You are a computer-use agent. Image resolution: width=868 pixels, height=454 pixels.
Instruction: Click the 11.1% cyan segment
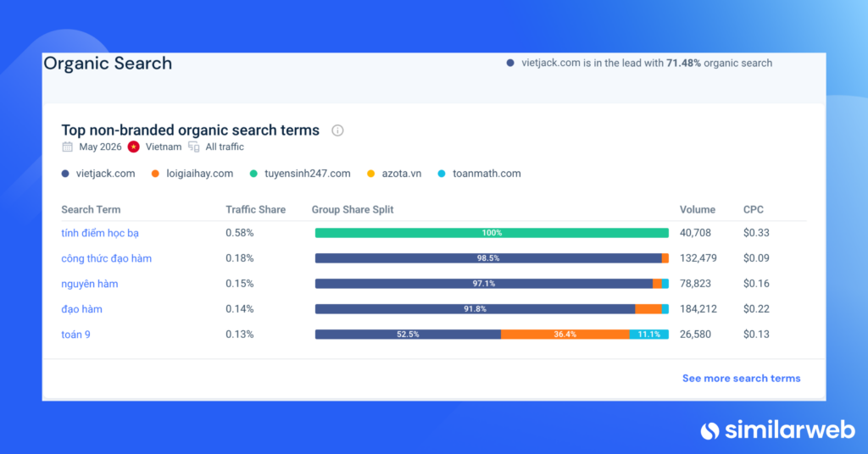tap(648, 335)
